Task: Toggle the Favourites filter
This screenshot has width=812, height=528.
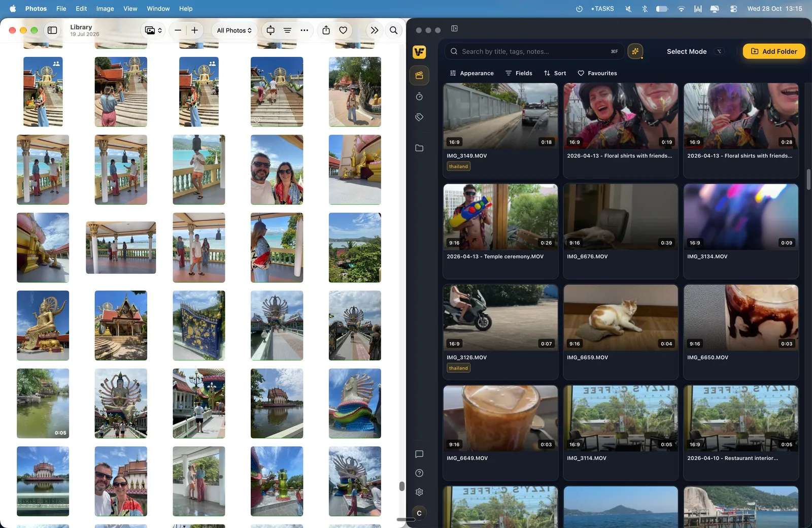Action: pos(597,73)
